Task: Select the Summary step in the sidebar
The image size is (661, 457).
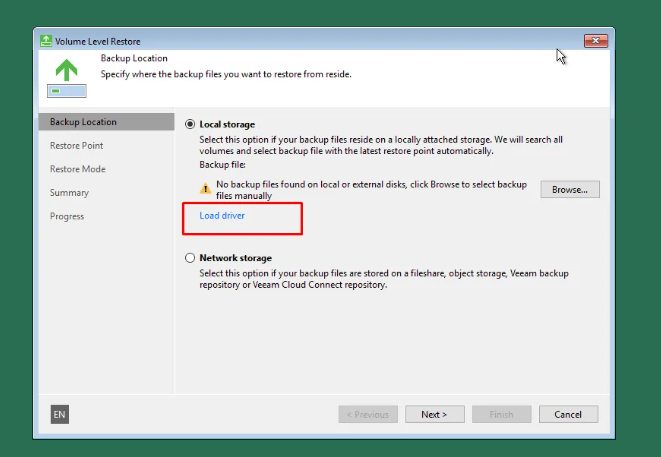Action: click(x=69, y=193)
